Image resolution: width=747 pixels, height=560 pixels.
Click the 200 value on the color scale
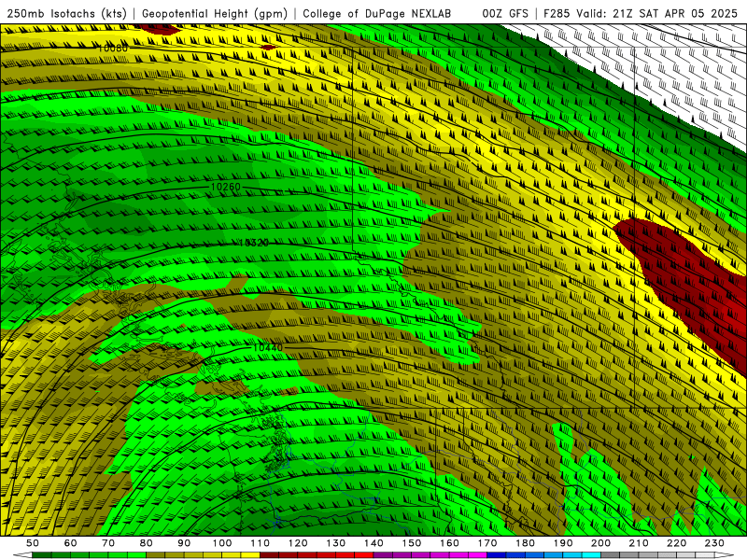pyautogui.click(x=600, y=543)
